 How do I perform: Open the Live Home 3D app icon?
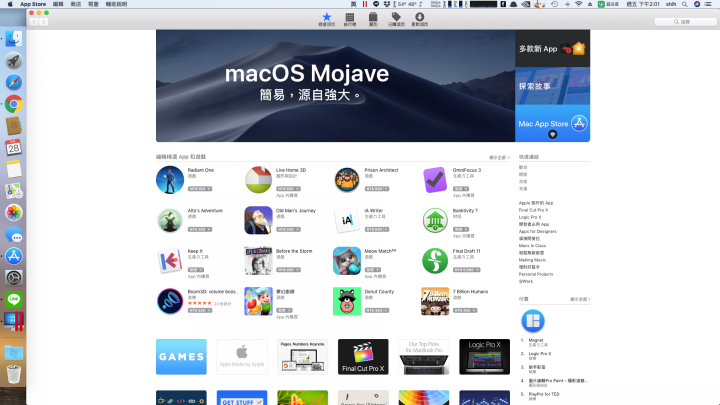[258, 180]
